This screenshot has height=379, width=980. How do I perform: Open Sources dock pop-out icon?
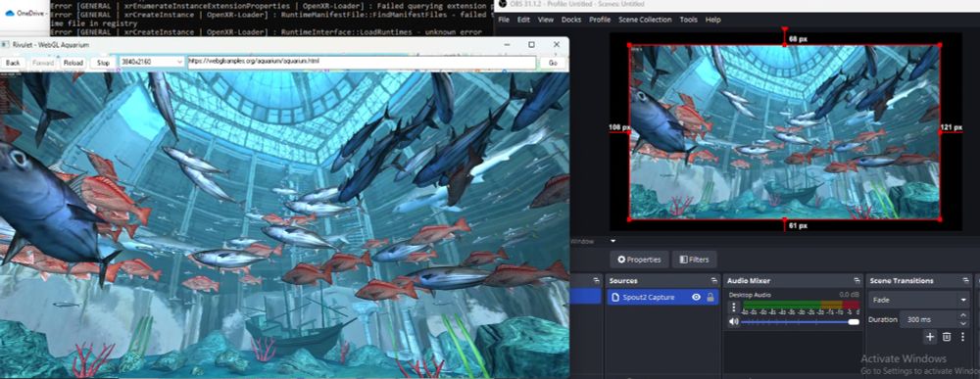pyautogui.click(x=713, y=281)
